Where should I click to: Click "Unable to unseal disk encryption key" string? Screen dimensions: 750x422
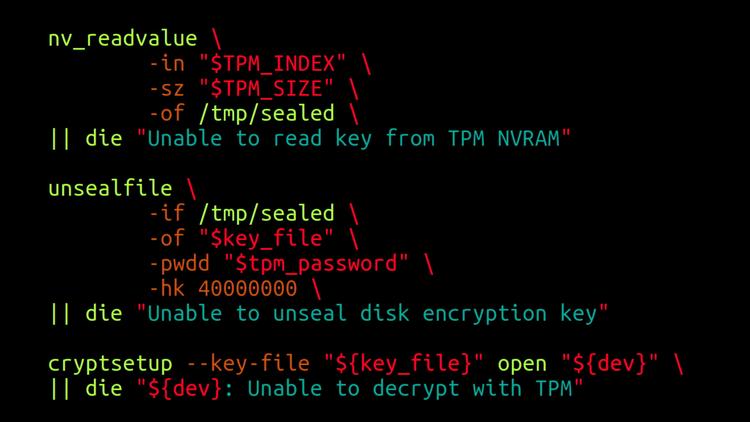tap(372, 314)
